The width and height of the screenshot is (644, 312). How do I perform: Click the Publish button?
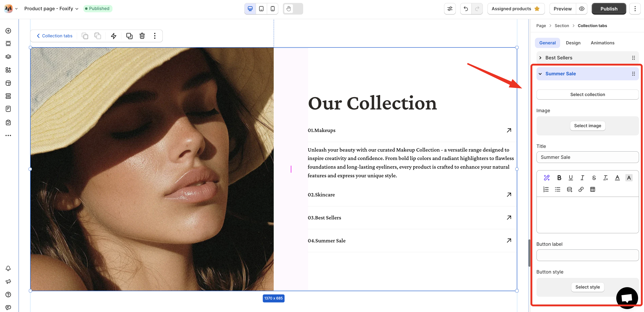point(609,9)
